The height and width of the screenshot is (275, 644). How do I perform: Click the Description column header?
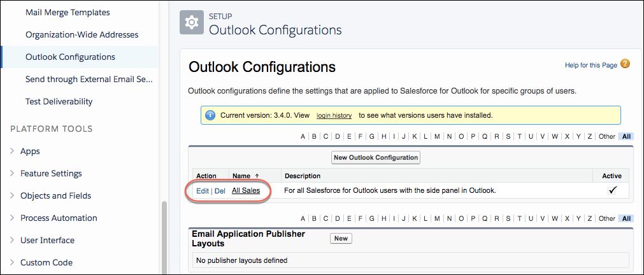tap(303, 176)
